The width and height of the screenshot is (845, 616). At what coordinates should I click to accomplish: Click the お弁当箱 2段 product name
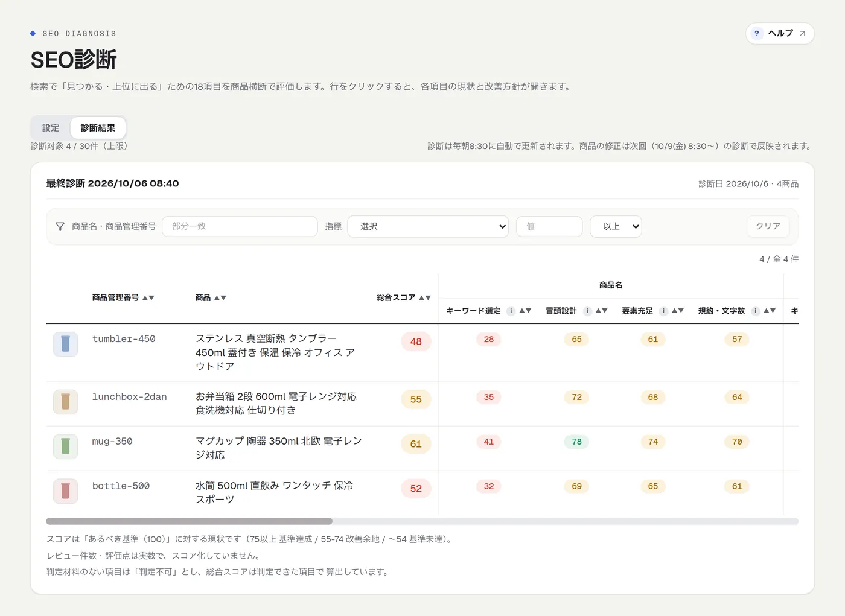276,403
